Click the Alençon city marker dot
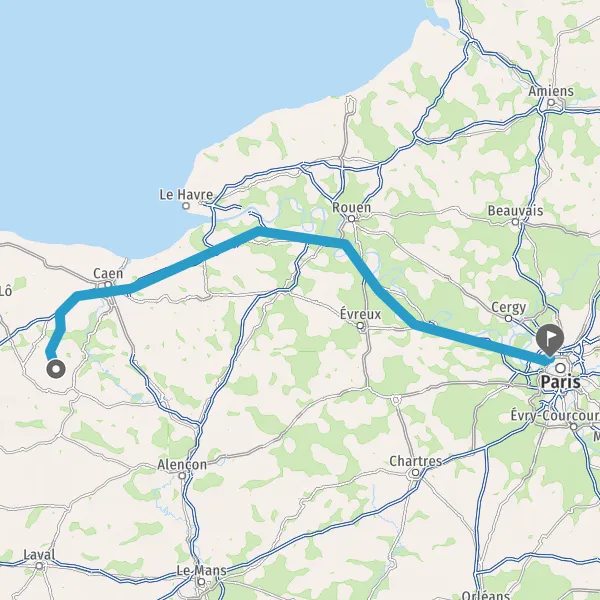 183,476
